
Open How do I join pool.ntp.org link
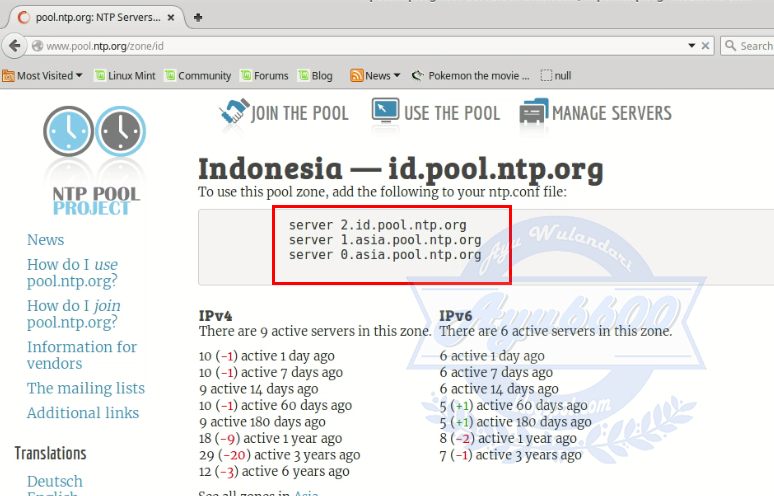(x=74, y=314)
